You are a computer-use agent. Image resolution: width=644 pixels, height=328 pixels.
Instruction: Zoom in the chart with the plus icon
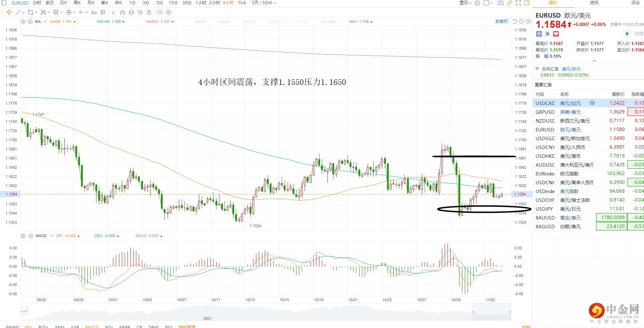coord(528,21)
